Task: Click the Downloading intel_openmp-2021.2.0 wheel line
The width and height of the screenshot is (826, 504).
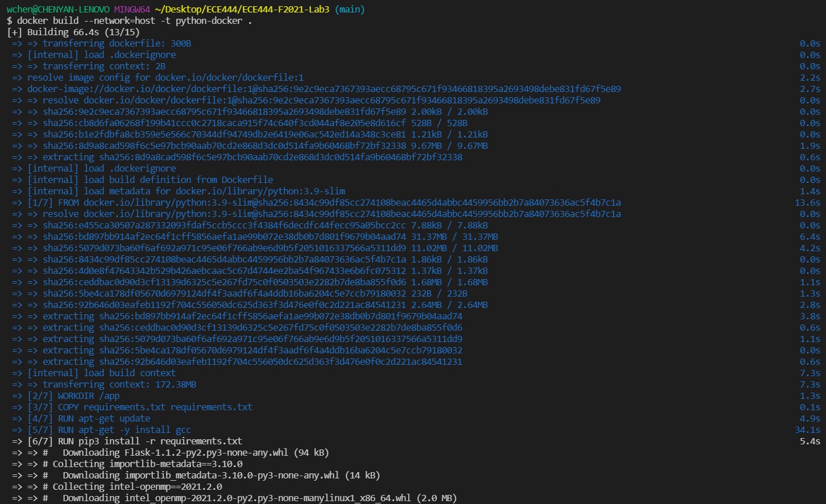Action: [234, 498]
